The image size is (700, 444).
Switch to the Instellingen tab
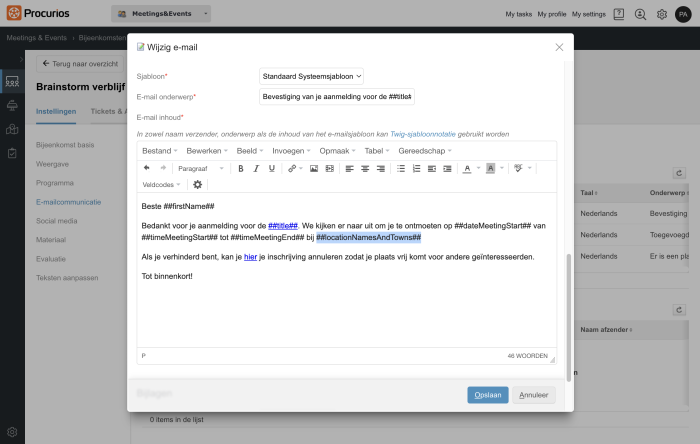pos(56,112)
